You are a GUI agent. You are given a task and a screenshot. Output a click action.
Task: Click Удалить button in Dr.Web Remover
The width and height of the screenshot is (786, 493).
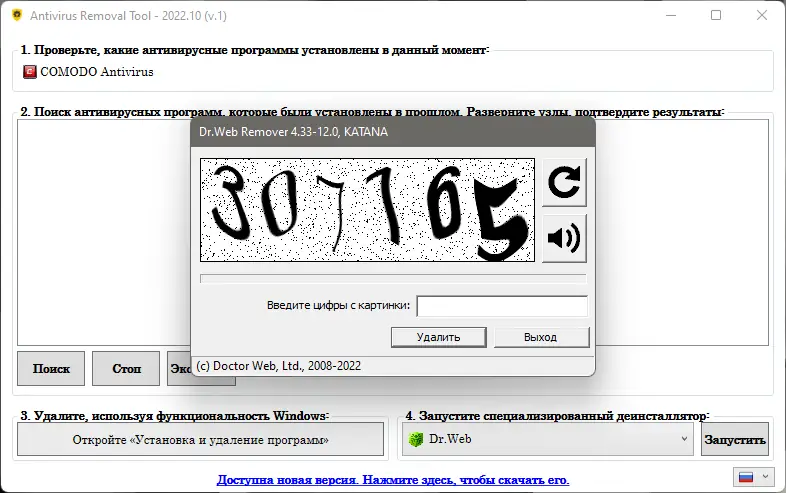click(x=439, y=337)
